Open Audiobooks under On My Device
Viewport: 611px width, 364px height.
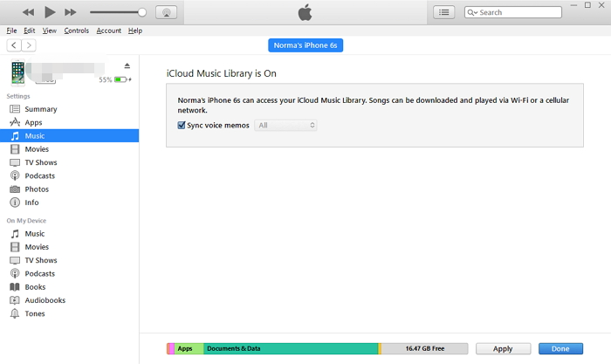tap(69, 300)
